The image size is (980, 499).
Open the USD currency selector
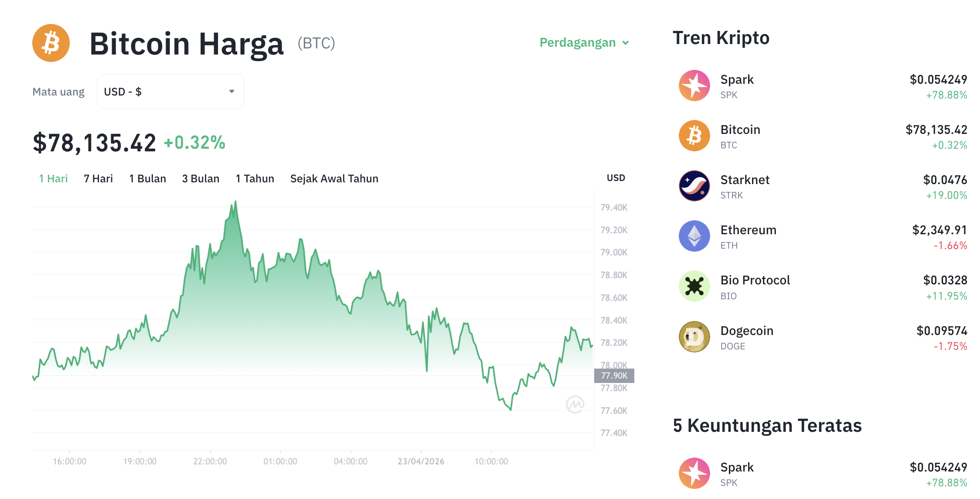click(170, 91)
